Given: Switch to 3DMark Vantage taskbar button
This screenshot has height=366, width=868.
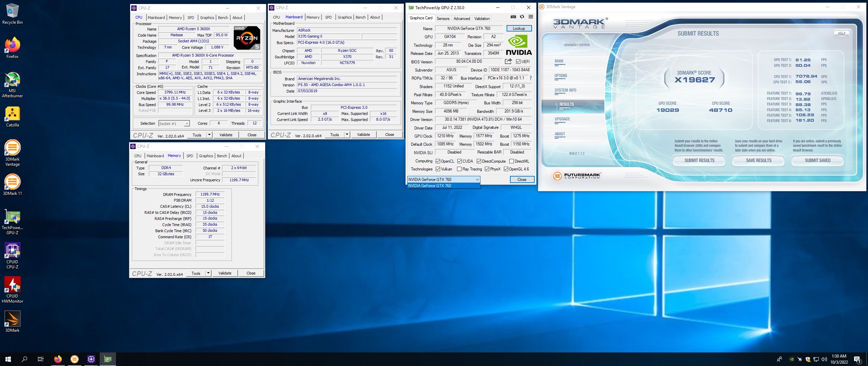Looking at the screenshot, I should tap(75, 359).
